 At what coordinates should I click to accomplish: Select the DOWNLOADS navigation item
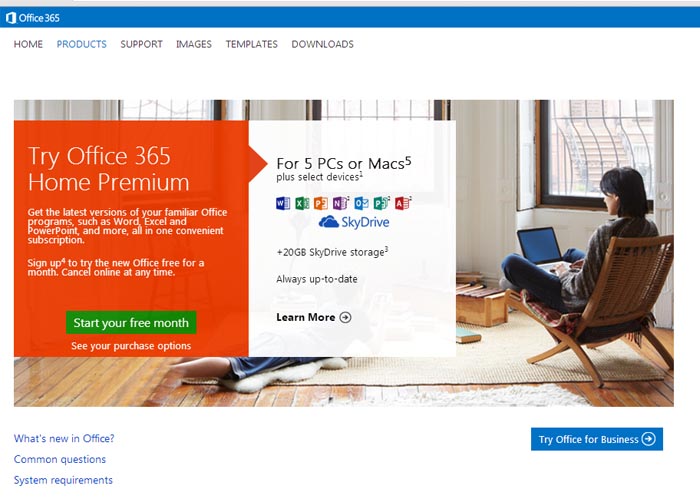click(322, 44)
